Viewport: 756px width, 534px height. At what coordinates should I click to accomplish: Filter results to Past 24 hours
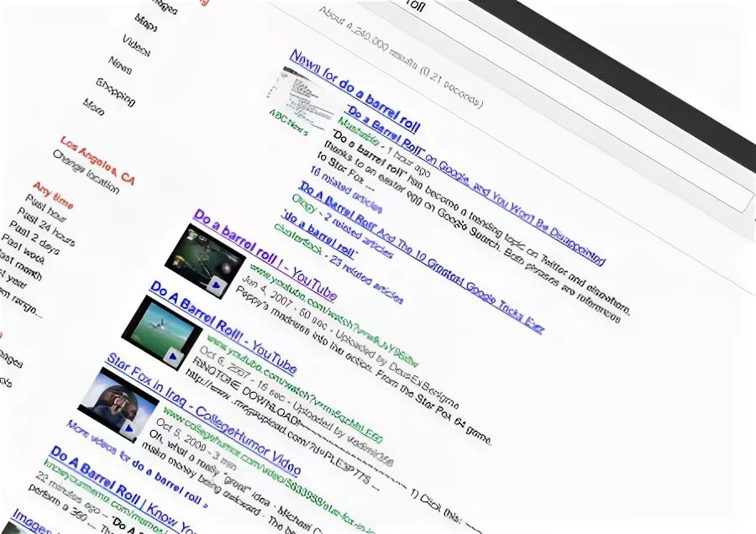pyautogui.click(x=46, y=227)
